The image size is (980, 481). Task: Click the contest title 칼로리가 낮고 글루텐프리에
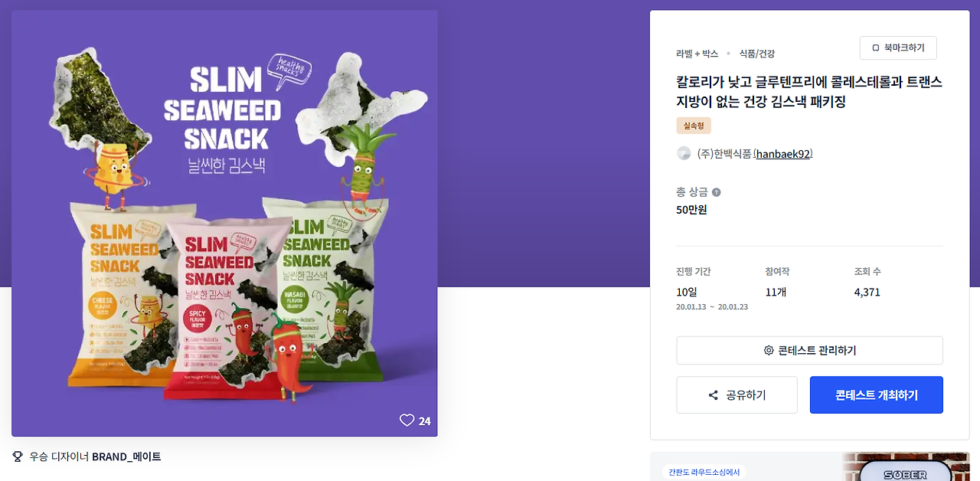[809, 92]
